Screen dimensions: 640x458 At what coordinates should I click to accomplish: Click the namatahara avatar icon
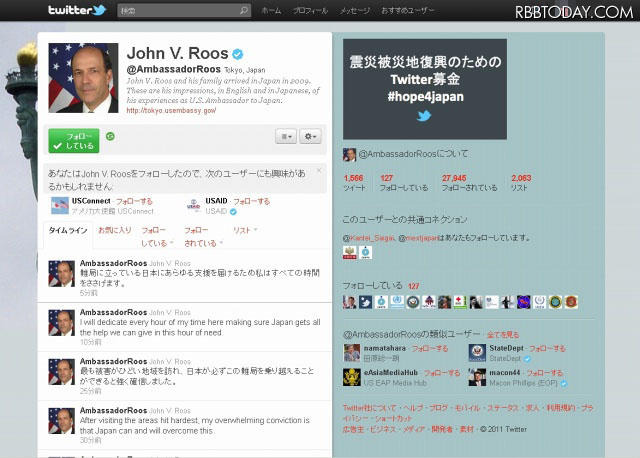pyautogui.click(x=352, y=353)
